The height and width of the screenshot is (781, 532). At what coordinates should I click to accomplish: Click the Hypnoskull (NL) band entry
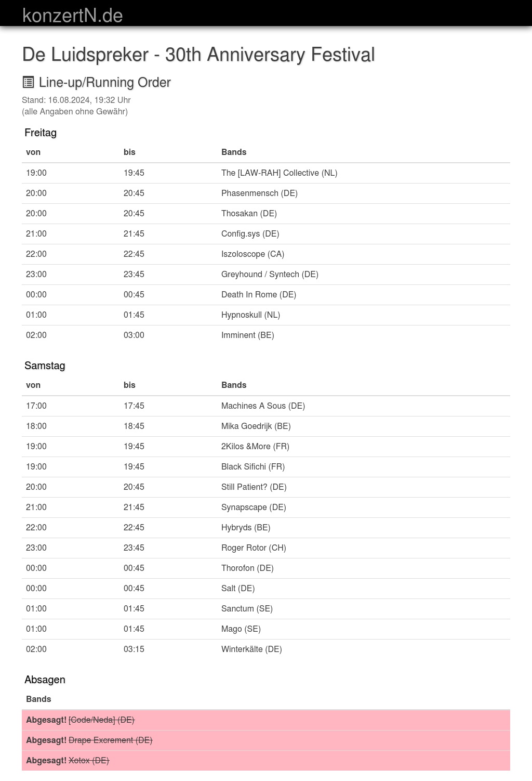[250, 315]
